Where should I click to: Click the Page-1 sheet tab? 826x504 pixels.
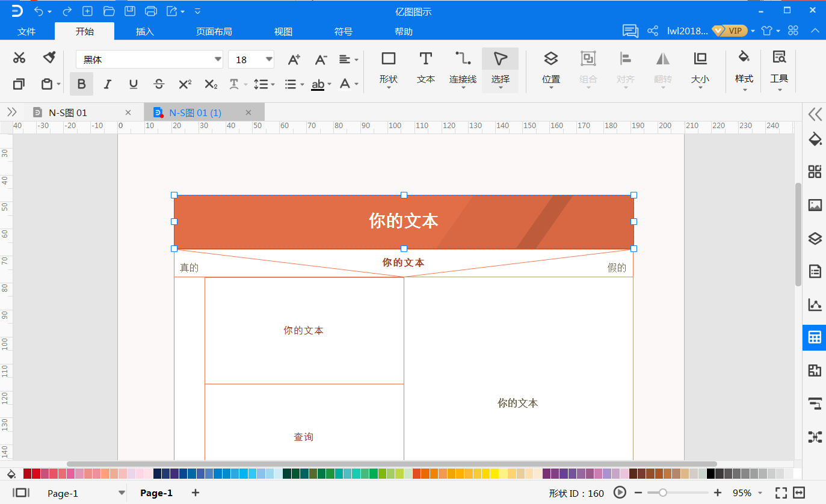coord(156,493)
